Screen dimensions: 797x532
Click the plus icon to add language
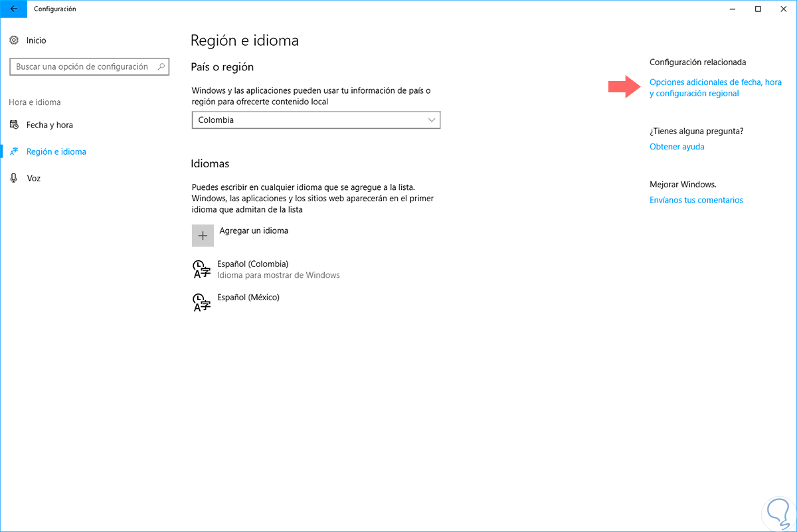pyautogui.click(x=203, y=236)
